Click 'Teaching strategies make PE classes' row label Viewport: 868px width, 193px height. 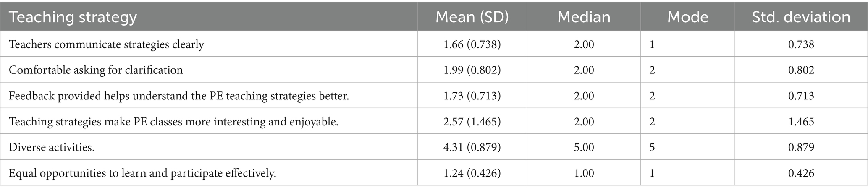pos(173,122)
